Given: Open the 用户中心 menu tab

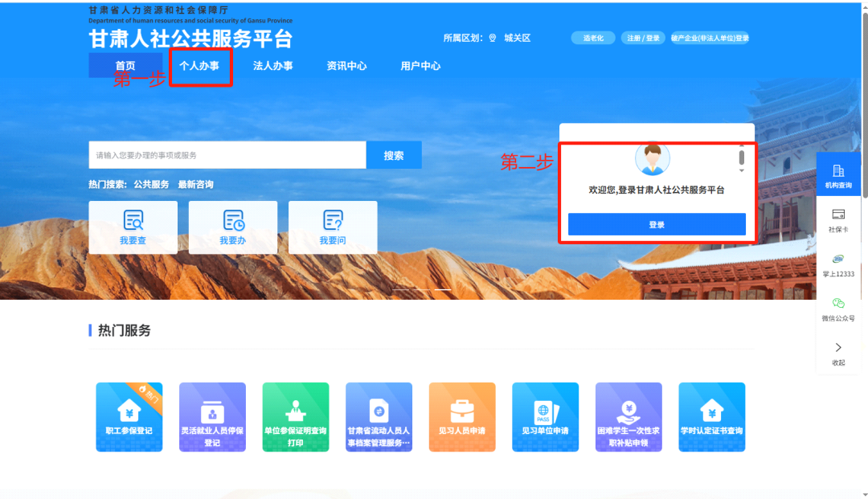Looking at the screenshot, I should tap(420, 65).
